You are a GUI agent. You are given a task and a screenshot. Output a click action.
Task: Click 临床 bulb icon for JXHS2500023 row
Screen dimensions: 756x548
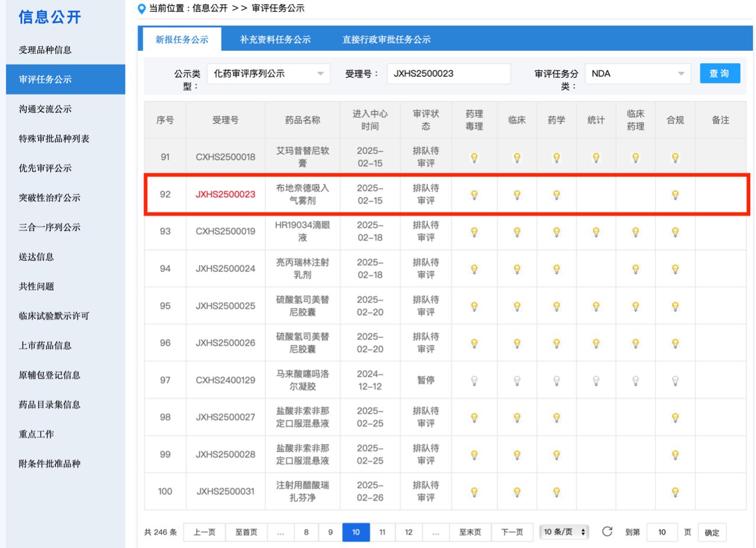click(x=517, y=194)
